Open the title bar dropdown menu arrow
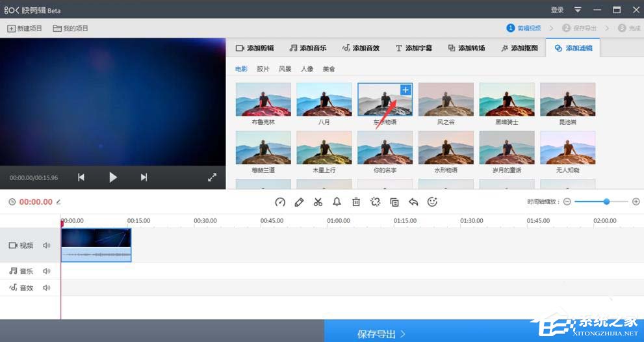This screenshot has height=342, width=644. tap(578, 10)
